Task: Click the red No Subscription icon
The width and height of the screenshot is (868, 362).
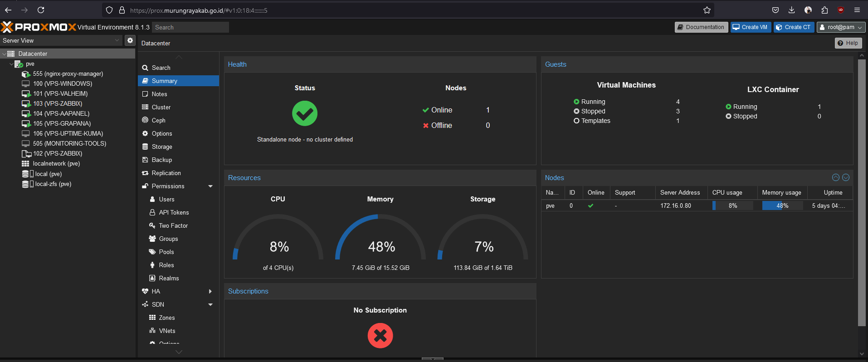Action: (x=380, y=336)
